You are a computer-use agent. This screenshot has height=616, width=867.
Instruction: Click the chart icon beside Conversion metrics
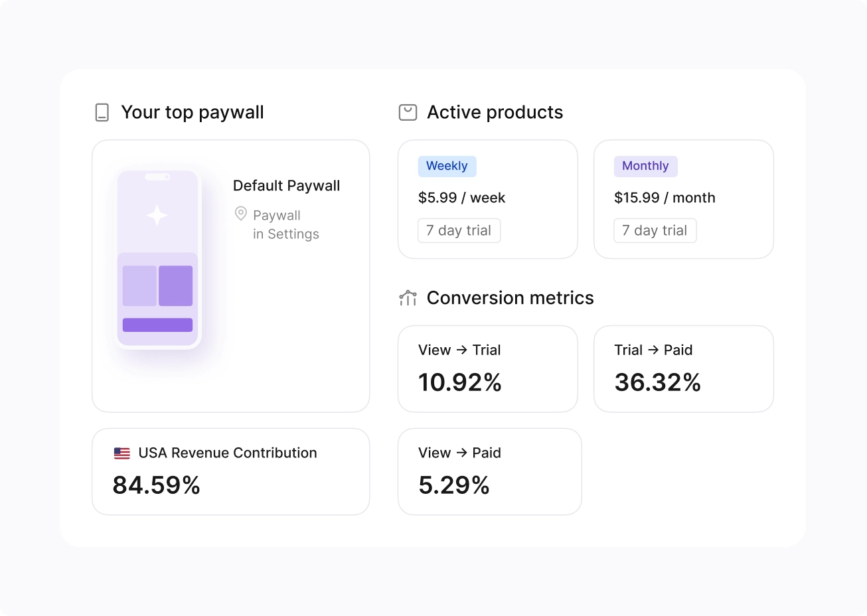click(408, 298)
